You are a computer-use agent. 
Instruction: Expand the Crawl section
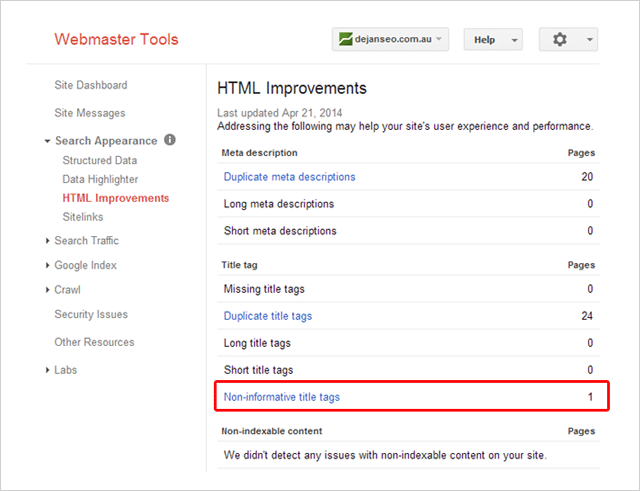tap(68, 290)
